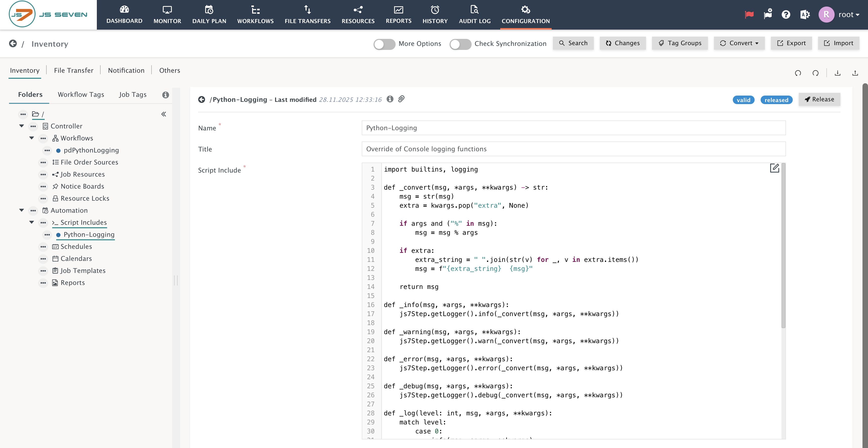Viewport: 868px width, 448px height.
Task: Switch to the File Transfer tab
Action: [x=74, y=70]
